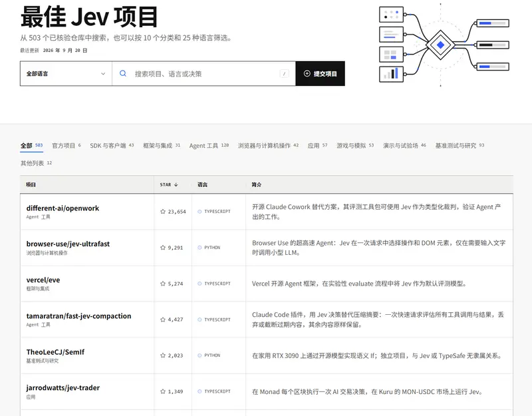Switch to the 官方项目 tab
This screenshot has width=532, height=416.
point(66,146)
